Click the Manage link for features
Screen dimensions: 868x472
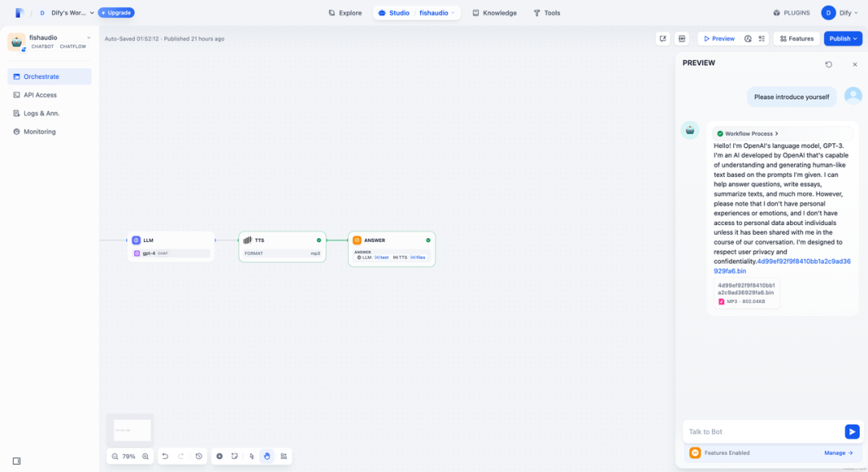coord(838,453)
